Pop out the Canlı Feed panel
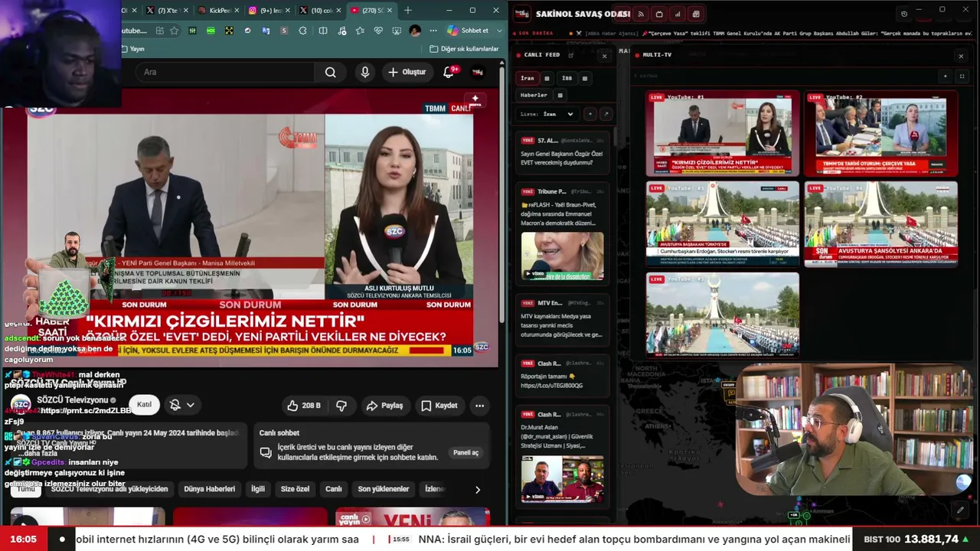The height and width of the screenshot is (551, 980). (x=570, y=55)
